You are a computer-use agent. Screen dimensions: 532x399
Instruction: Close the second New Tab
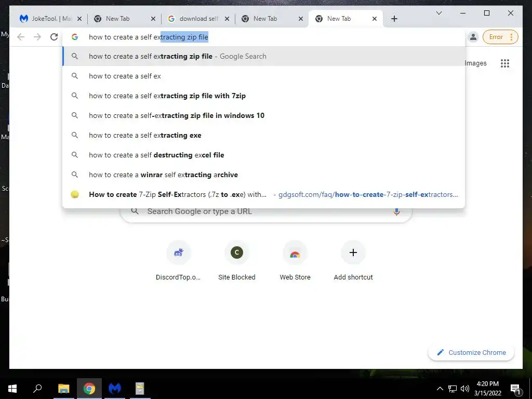(x=301, y=19)
